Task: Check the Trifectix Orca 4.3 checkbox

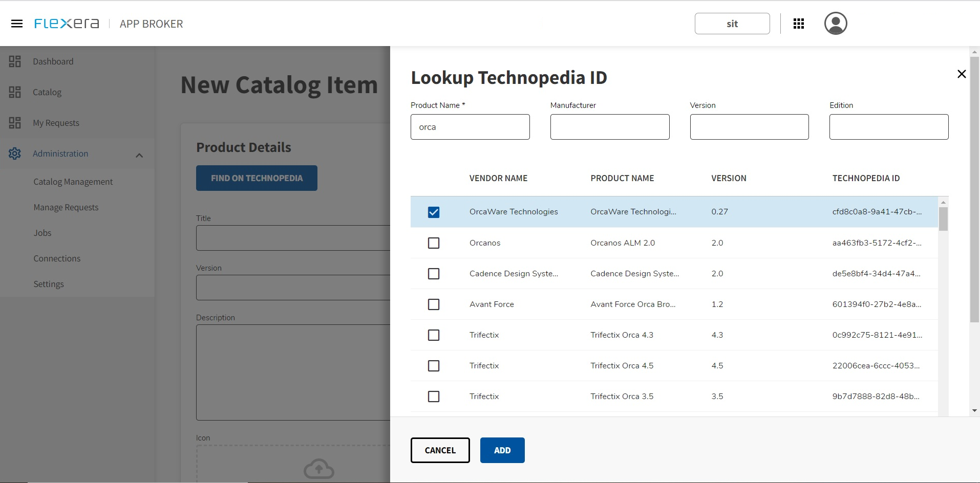Action: click(x=434, y=335)
